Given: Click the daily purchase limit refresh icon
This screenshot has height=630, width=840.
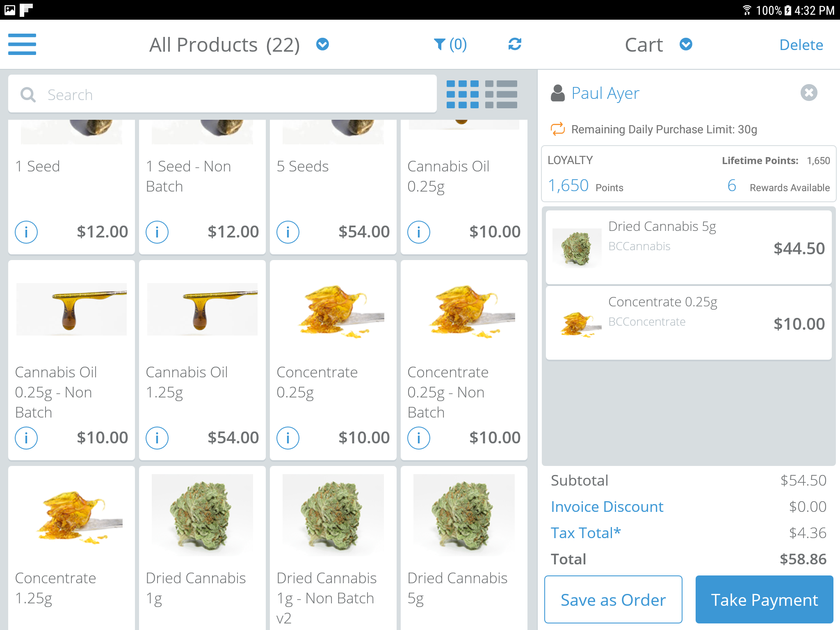Looking at the screenshot, I should pos(557,129).
